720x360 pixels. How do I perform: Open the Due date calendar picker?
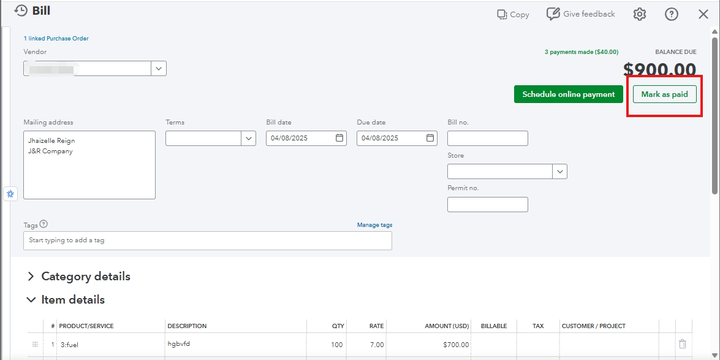click(430, 138)
